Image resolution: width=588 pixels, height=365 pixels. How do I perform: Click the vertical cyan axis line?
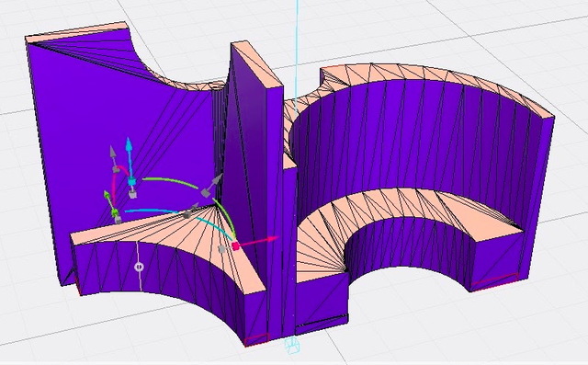(298, 56)
